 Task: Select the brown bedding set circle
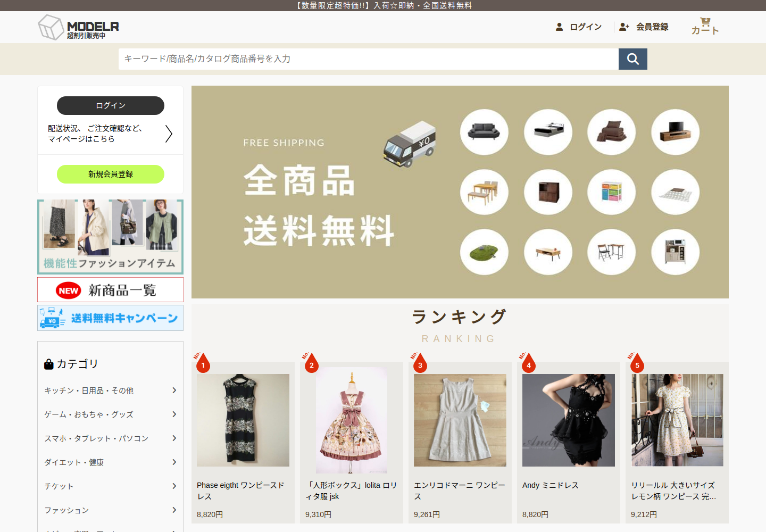click(611, 132)
